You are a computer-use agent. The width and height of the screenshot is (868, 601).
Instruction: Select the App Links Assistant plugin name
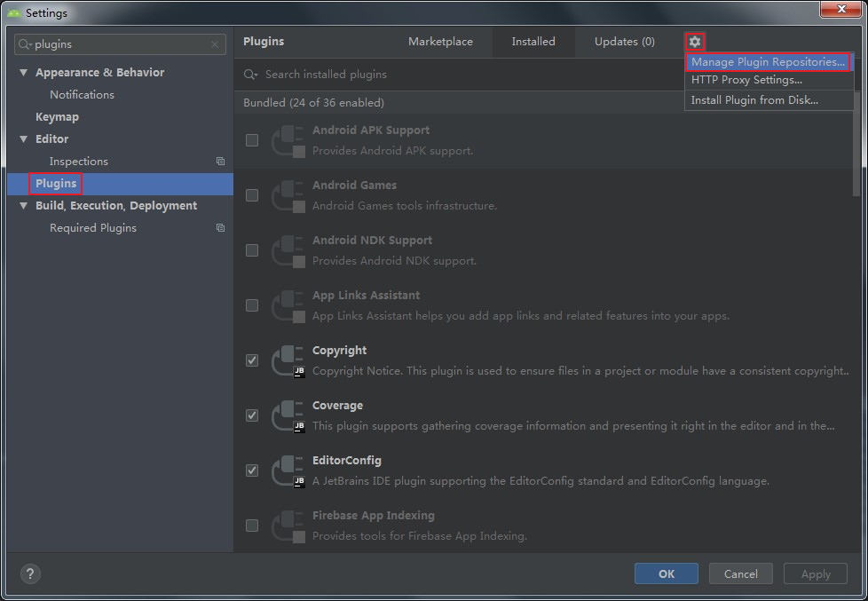tap(366, 296)
